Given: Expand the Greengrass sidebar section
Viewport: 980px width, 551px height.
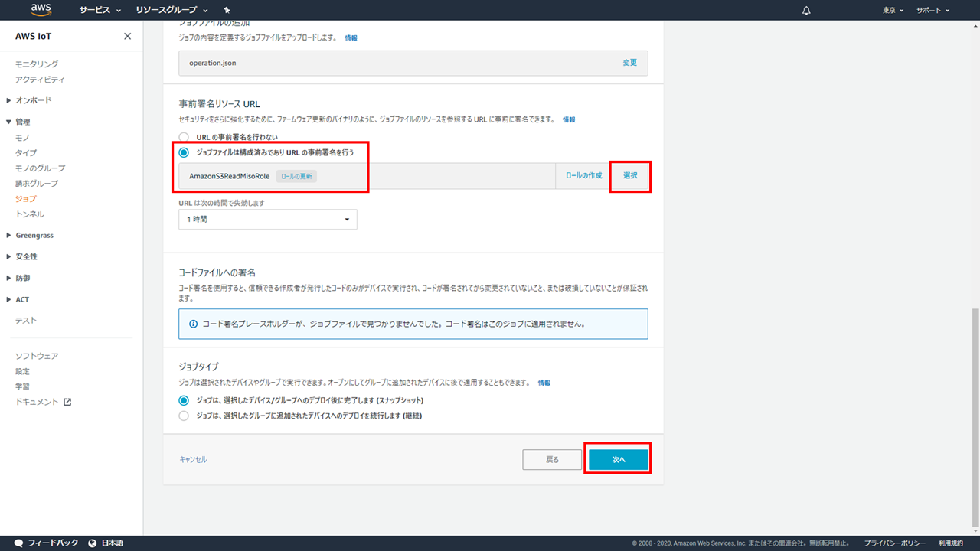Looking at the screenshot, I should pyautogui.click(x=34, y=236).
